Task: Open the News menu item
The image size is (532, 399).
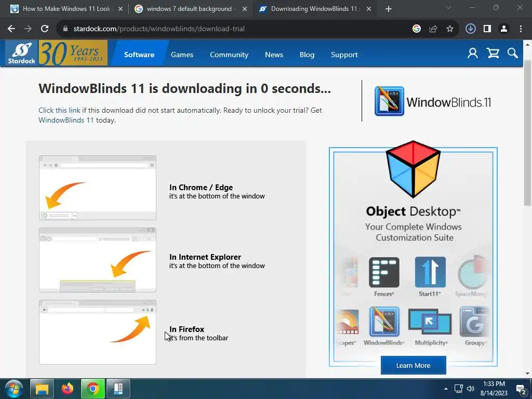Action: tap(274, 55)
